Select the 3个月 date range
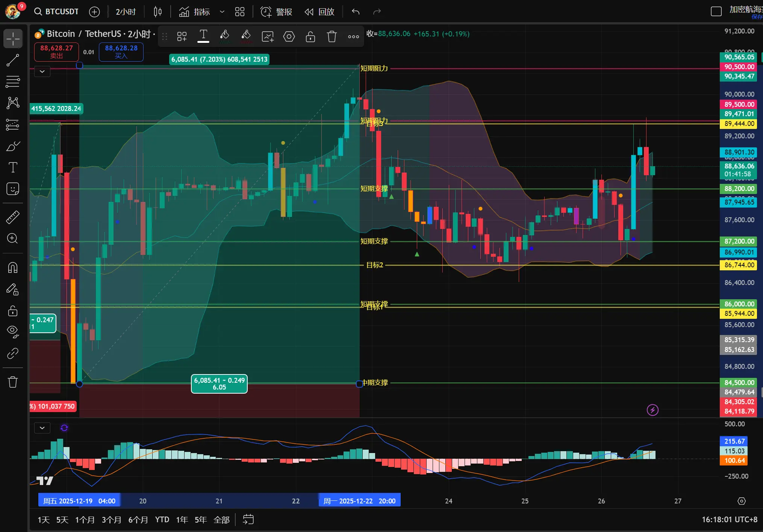 click(x=111, y=520)
